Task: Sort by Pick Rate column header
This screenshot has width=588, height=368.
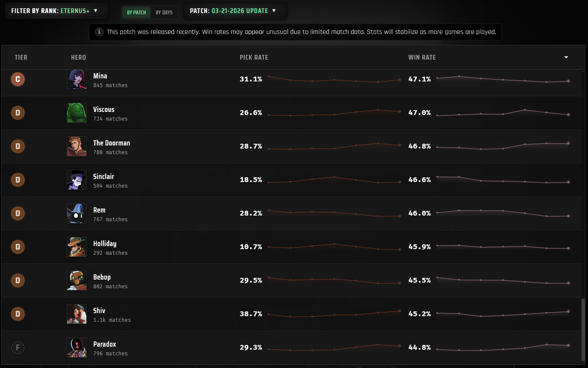Action: click(254, 57)
